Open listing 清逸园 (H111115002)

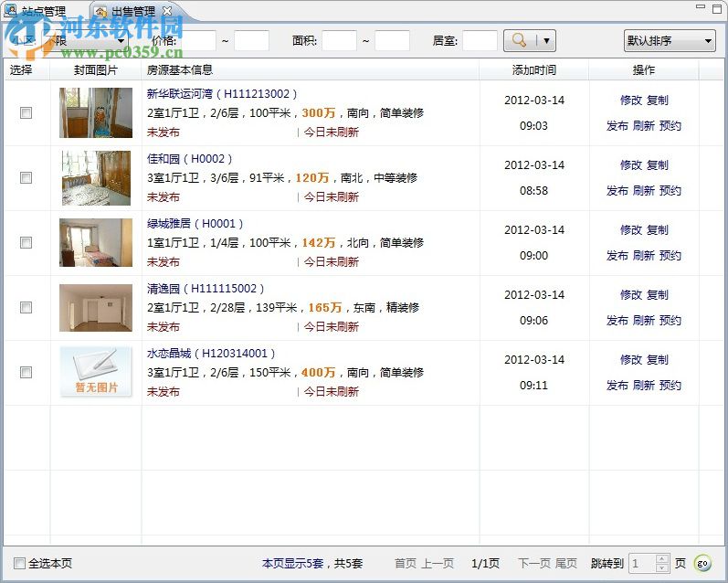pyautogui.click(x=206, y=289)
